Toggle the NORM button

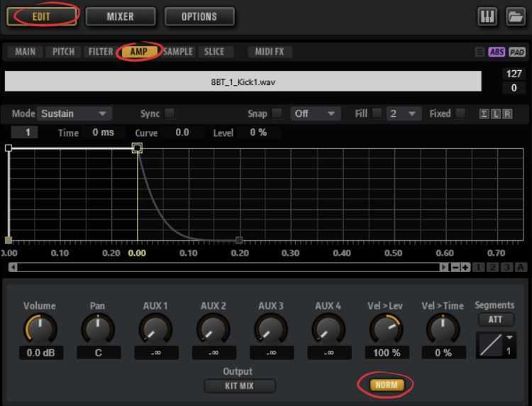coord(387,385)
